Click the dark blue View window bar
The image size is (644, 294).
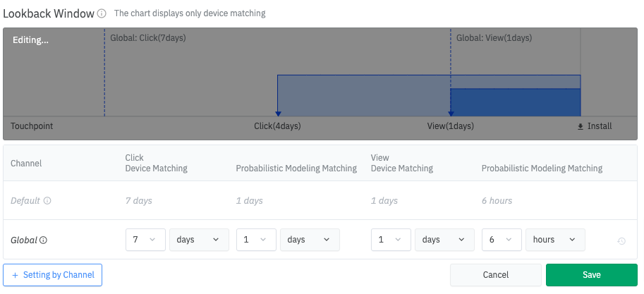pos(515,102)
